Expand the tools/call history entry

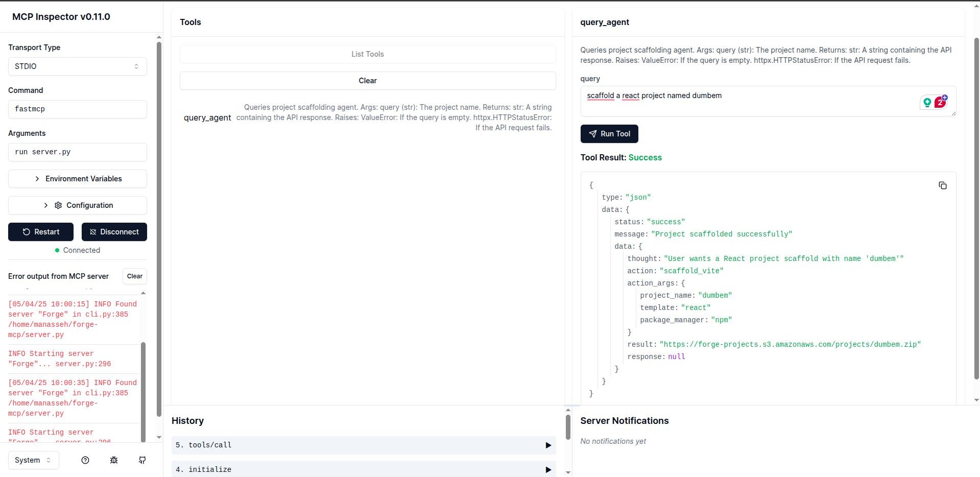(x=548, y=445)
